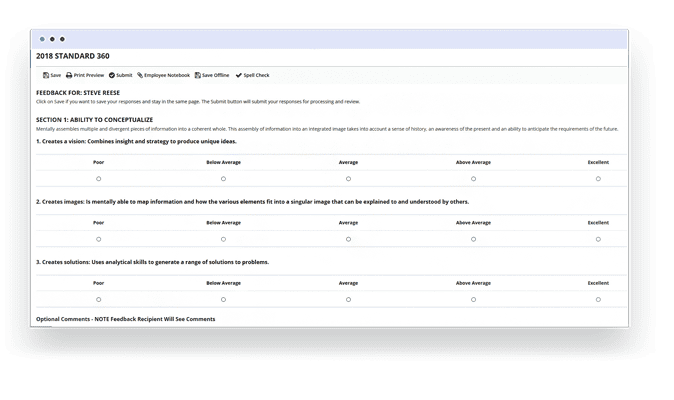The width and height of the screenshot is (674, 400).
Task: Click 'Above Average' label under question 2
Action: click(473, 223)
